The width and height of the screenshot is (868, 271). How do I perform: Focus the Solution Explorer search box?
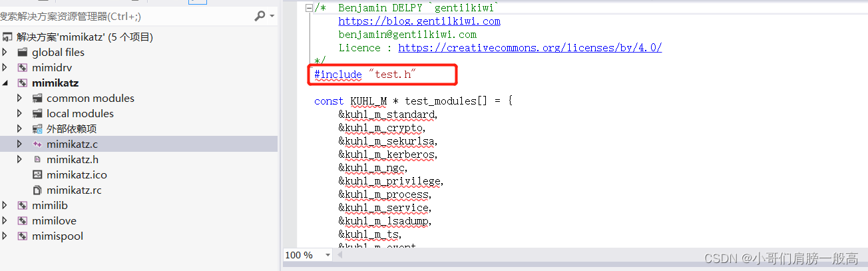pos(126,16)
